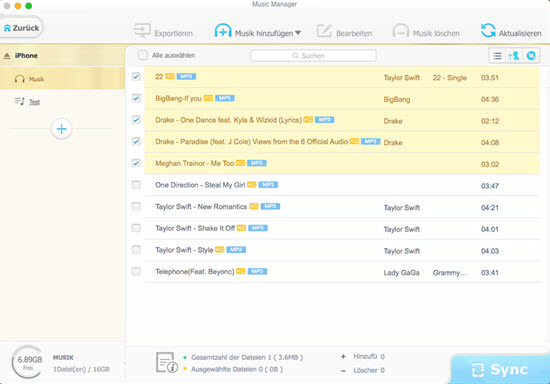Switch to album disc view icon
The width and height of the screenshot is (550, 384).
(x=531, y=56)
